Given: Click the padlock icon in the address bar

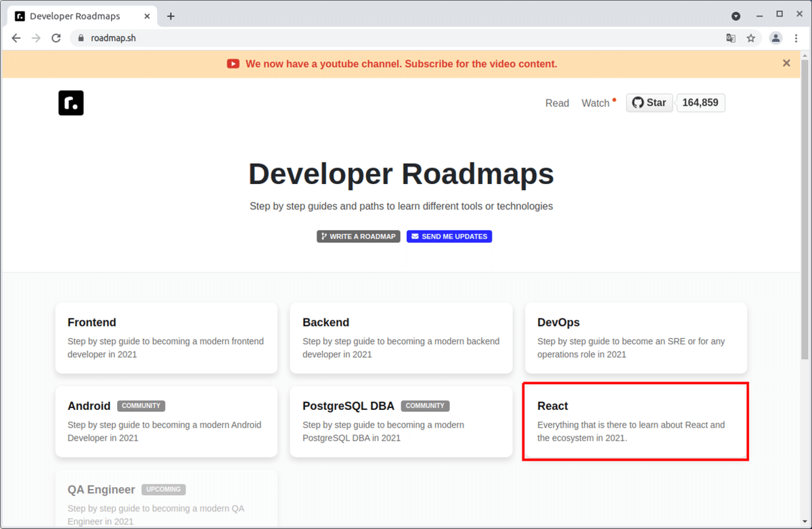Looking at the screenshot, I should (81, 39).
